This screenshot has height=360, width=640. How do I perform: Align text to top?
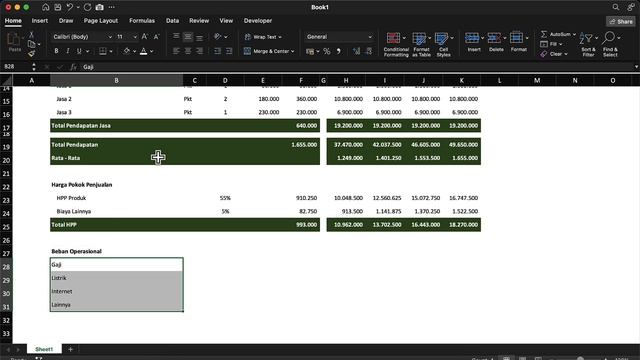176,37
